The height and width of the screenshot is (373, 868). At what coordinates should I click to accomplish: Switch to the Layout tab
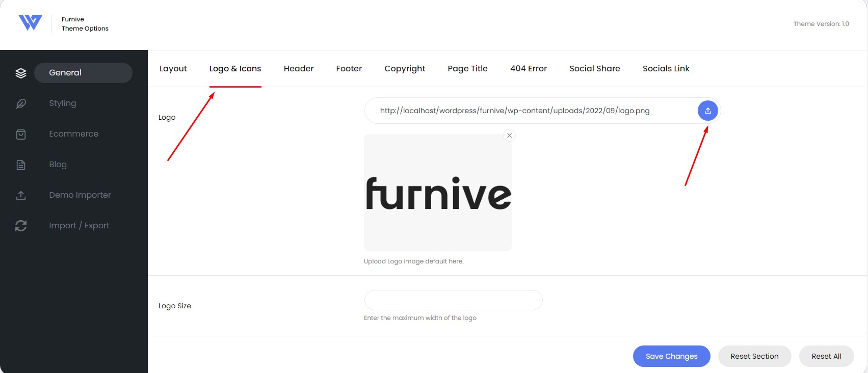tap(173, 69)
